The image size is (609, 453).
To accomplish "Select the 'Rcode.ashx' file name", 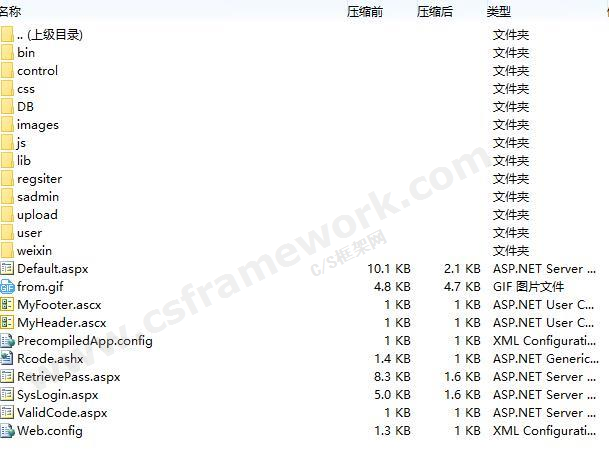I will [x=50, y=359].
